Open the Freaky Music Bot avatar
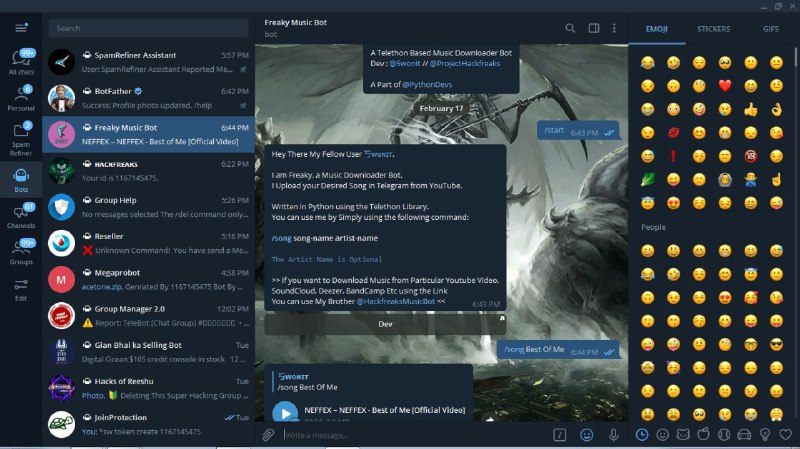Screen dimensions: 800x449 [x=61, y=135]
